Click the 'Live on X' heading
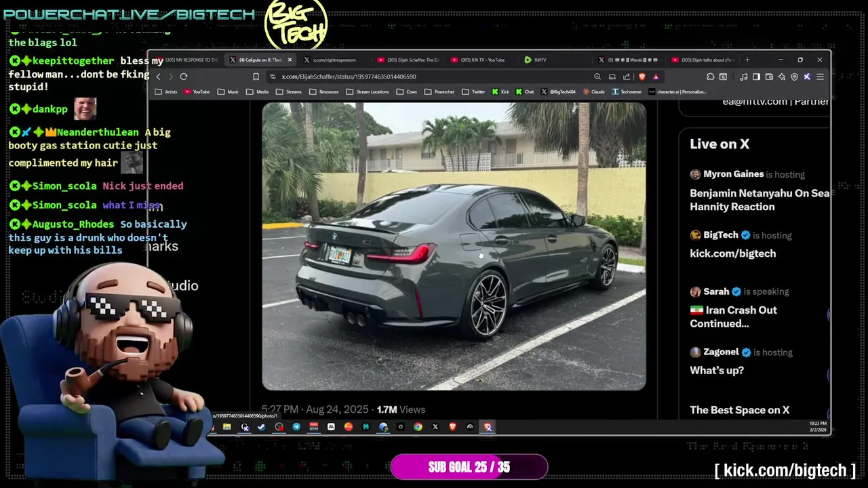Image resolution: width=868 pixels, height=488 pixels. click(719, 144)
